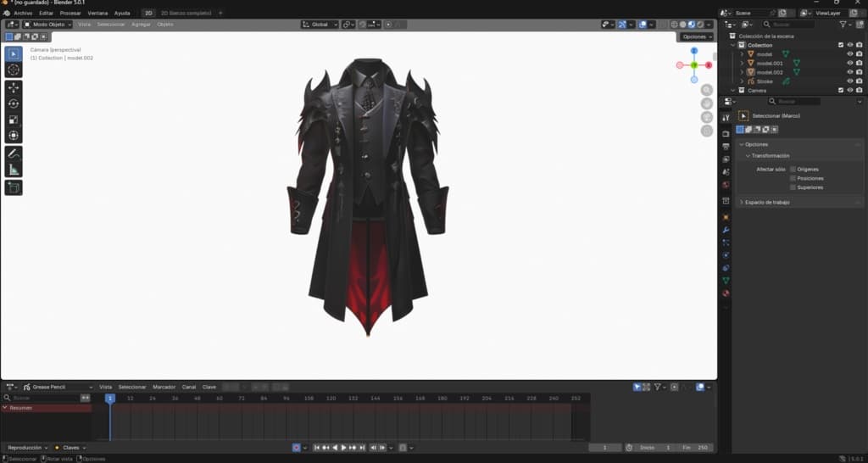This screenshot has width=868, height=463.
Task: Open the Procesar menu
Action: tap(70, 13)
